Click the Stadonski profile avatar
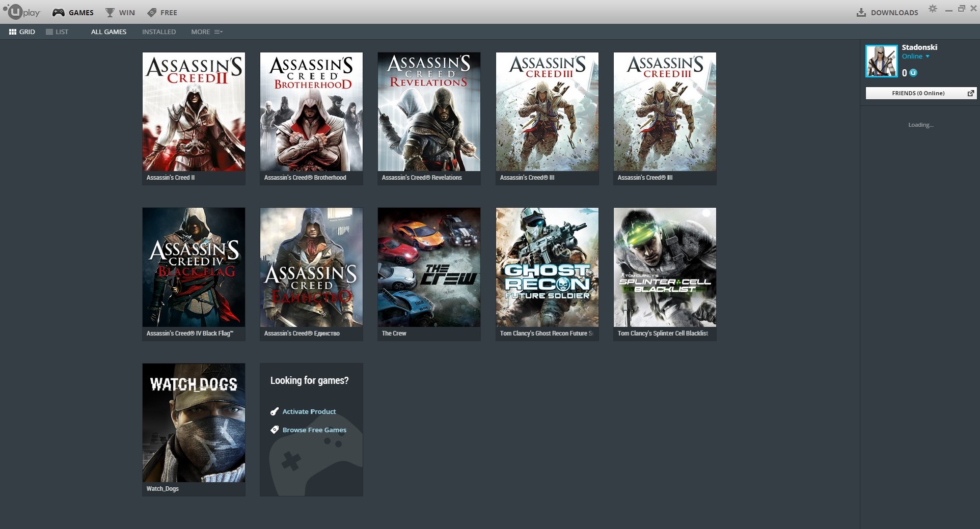This screenshot has height=529, width=980. click(881, 61)
